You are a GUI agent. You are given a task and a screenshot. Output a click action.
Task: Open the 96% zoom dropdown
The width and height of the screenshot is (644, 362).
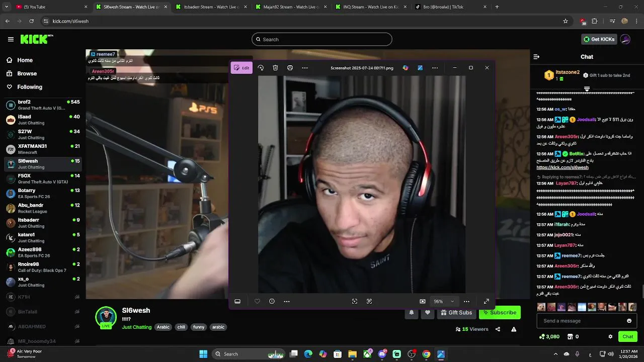444,301
